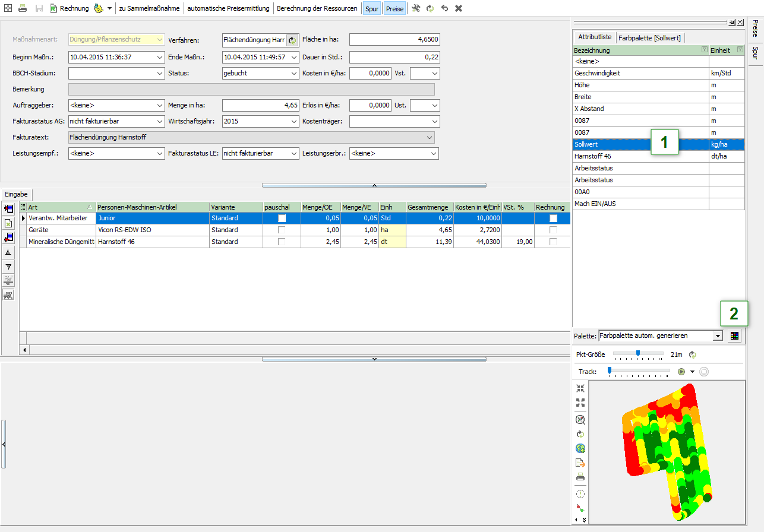Move selected row up with triangle button
This screenshot has width=764, height=532.
pyautogui.click(x=9, y=252)
